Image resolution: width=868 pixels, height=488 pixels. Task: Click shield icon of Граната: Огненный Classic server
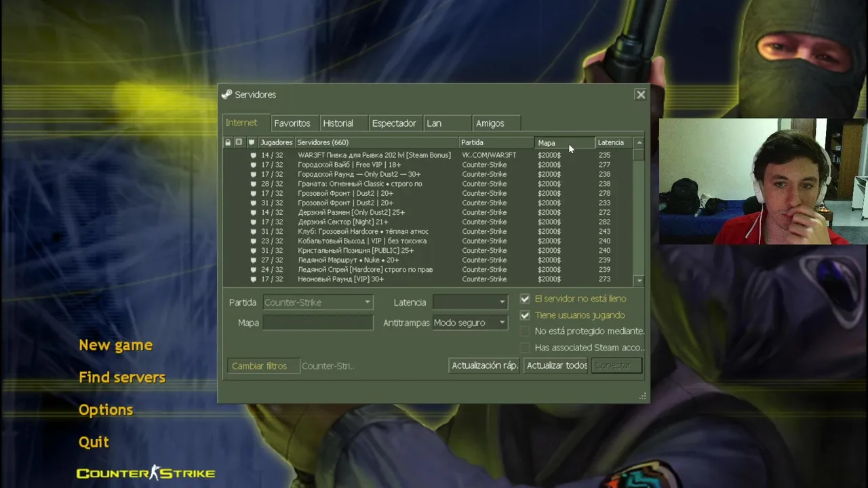pyautogui.click(x=253, y=184)
